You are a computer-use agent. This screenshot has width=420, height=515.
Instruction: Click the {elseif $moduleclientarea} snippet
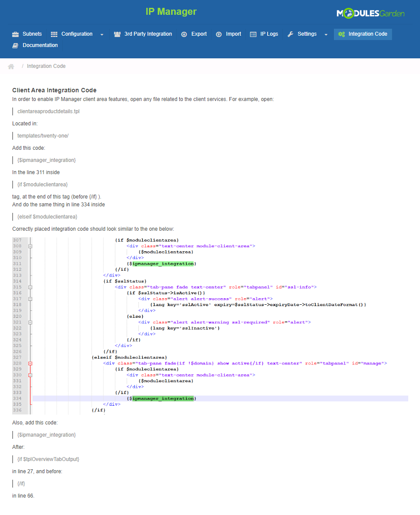tap(47, 217)
